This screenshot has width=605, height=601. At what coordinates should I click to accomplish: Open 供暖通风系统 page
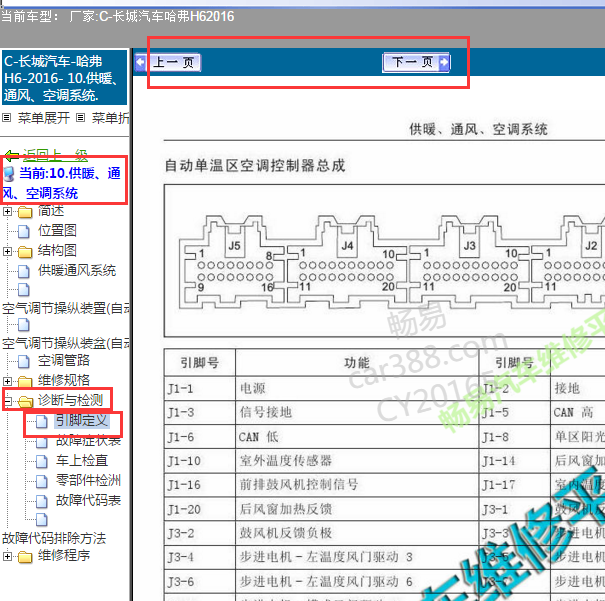click(x=77, y=270)
